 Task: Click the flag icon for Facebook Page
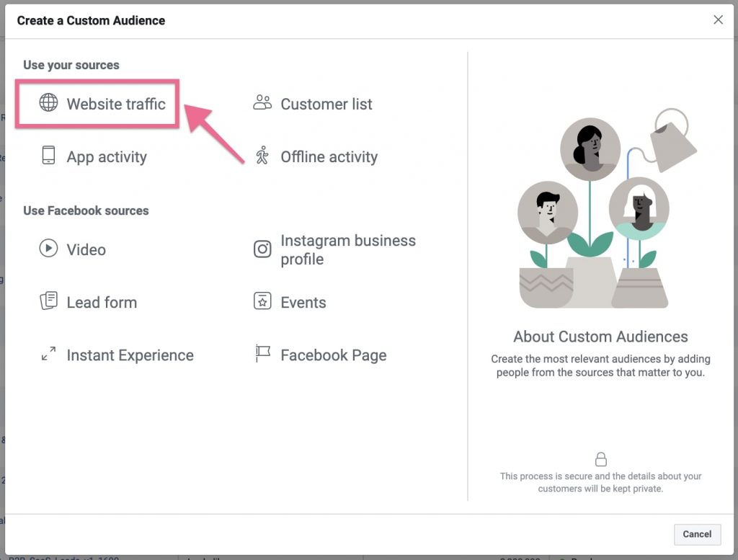coord(262,354)
